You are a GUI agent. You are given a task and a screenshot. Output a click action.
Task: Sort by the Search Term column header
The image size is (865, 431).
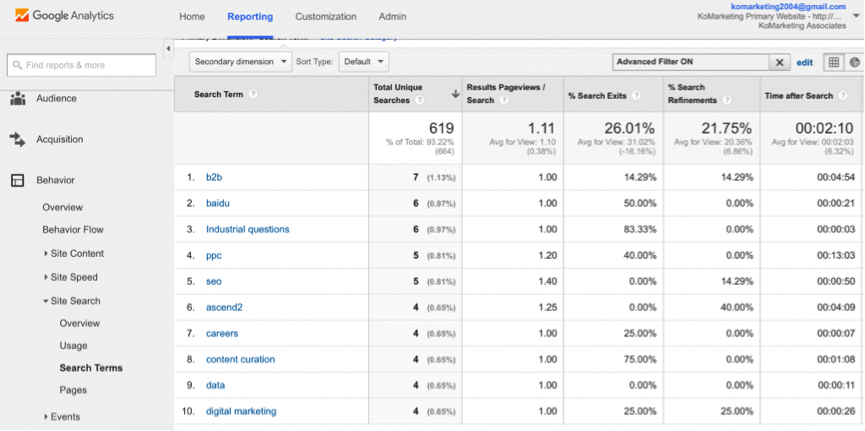click(x=218, y=94)
